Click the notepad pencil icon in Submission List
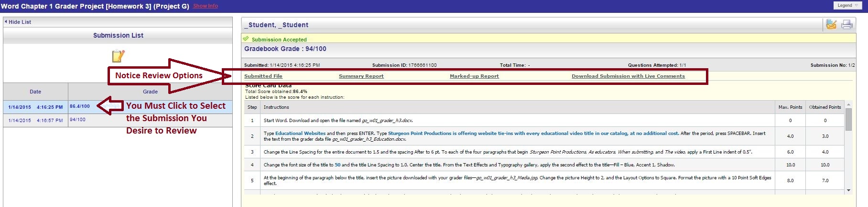 tap(118, 56)
